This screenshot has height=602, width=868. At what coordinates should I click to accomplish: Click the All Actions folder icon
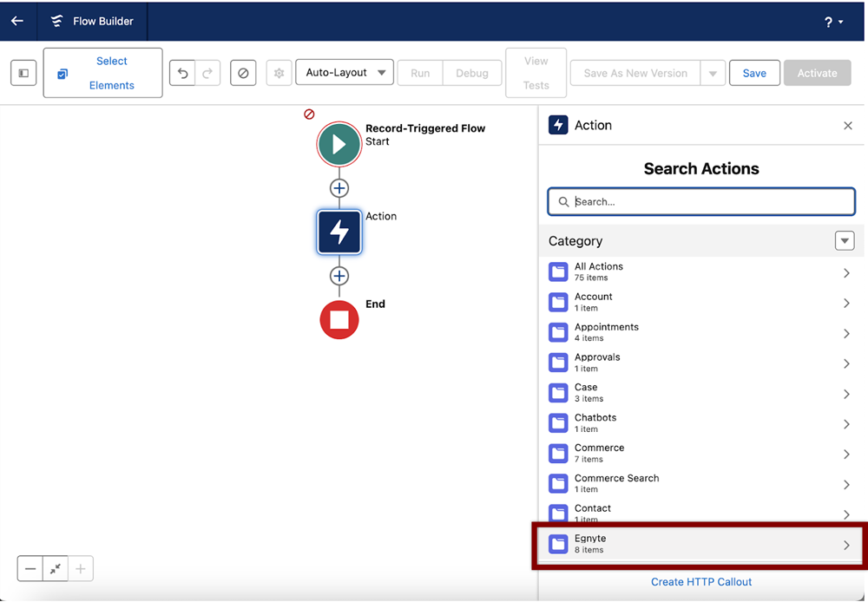[558, 272]
